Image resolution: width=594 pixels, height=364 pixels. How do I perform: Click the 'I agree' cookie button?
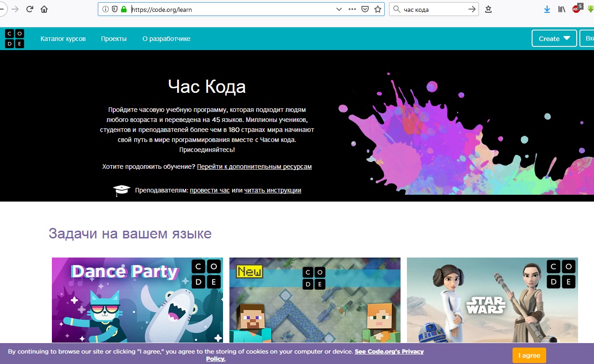pyautogui.click(x=529, y=355)
